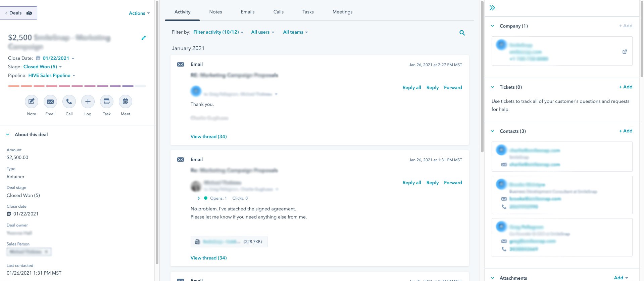644x281 pixels.
Task: Click the deal stage progress bar
Action: point(77,86)
